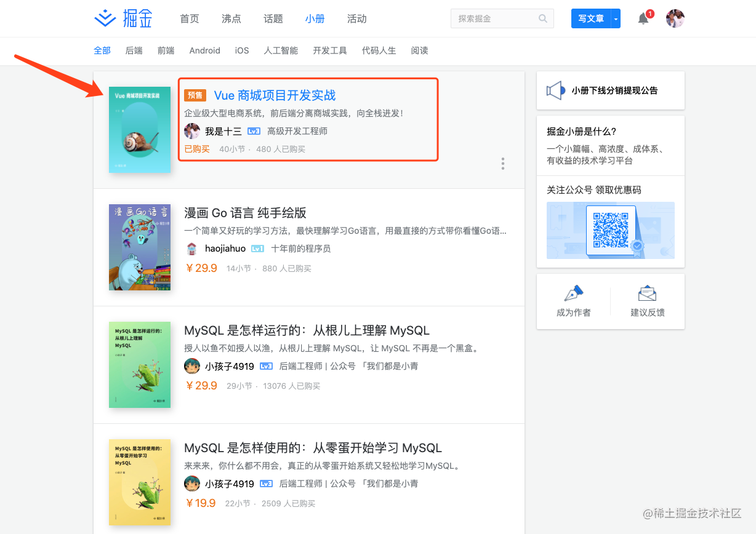
Task: Select the 全部 category tab
Action: pos(102,50)
